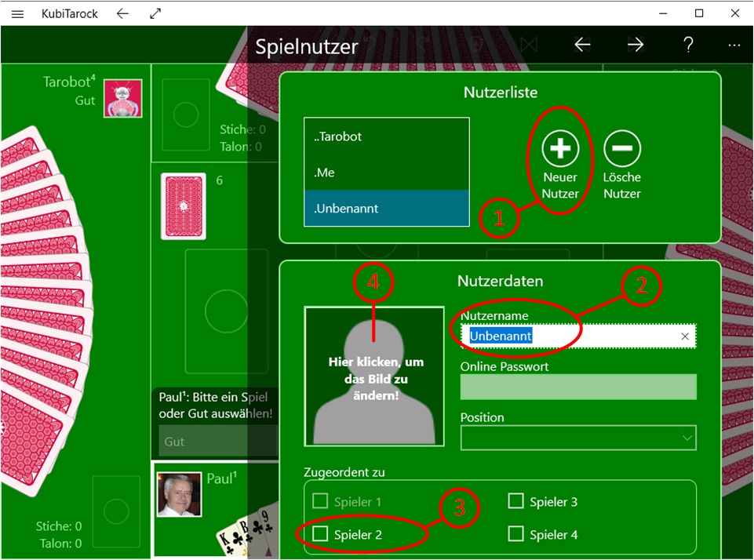The height and width of the screenshot is (560, 754).
Task: Click the back arrow in title bar
Action: pyautogui.click(x=122, y=14)
